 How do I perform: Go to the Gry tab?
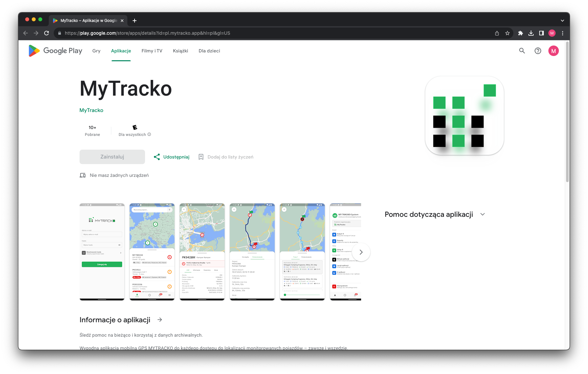96,51
